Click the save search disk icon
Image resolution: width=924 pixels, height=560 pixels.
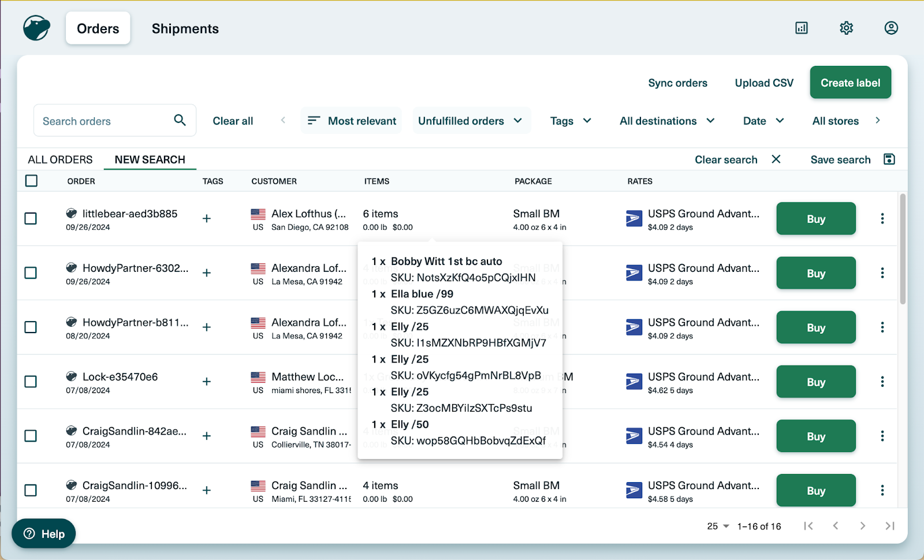[x=889, y=159]
